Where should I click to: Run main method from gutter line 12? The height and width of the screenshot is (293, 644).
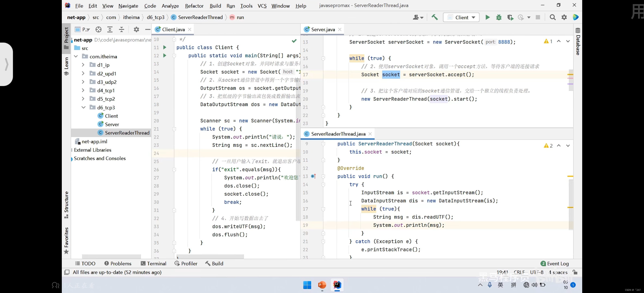click(x=165, y=56)
